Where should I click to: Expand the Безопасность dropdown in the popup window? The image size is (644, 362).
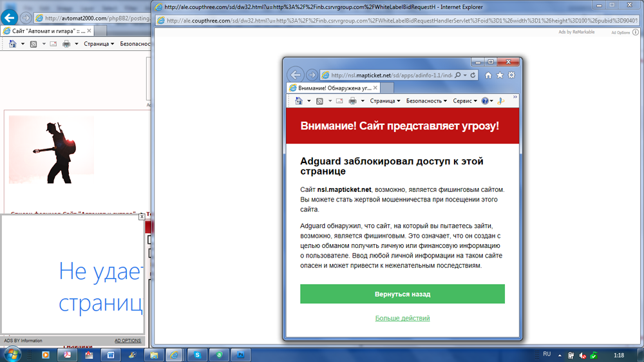point(426,101)
